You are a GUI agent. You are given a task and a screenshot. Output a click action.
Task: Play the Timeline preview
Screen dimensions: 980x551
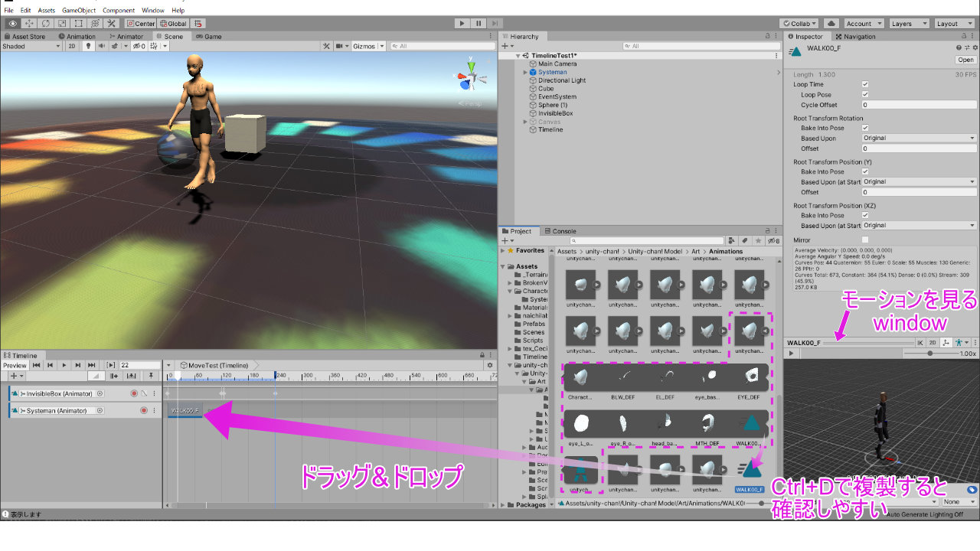pos(64,365)
